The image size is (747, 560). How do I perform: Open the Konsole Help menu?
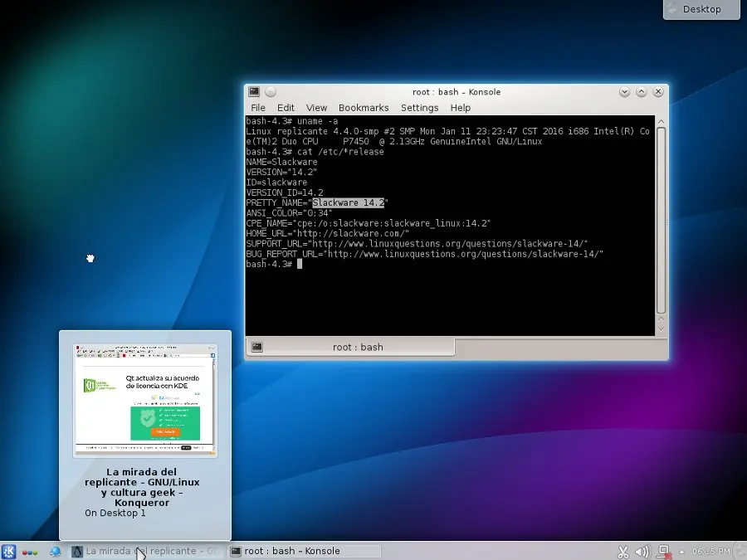(x=461, y=108)
